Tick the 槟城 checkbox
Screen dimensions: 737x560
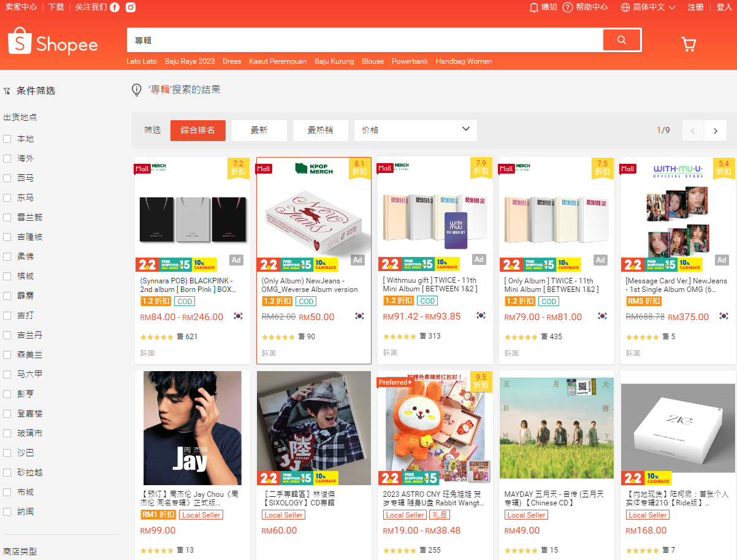click(7, 277)
